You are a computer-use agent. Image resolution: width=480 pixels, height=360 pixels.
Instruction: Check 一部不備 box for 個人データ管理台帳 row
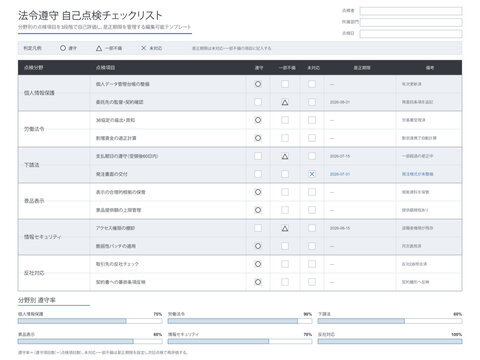[285, 84]
